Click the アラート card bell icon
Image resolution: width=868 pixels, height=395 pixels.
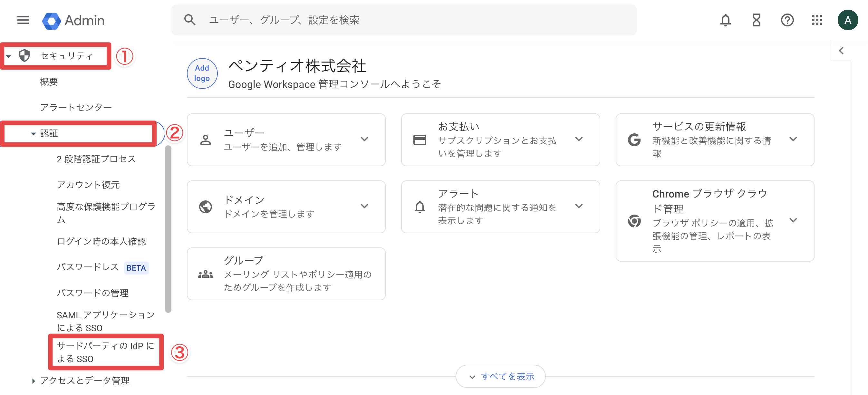(x=420, y=207)
